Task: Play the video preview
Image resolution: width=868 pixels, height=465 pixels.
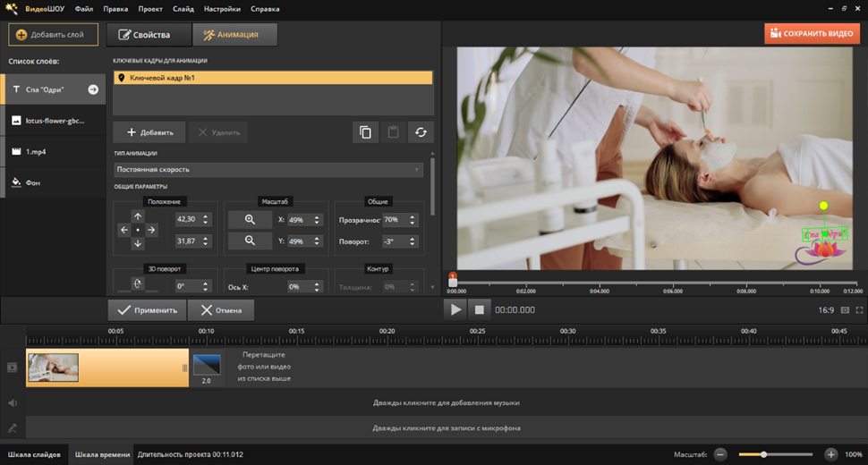Action: tap(455, 309)
